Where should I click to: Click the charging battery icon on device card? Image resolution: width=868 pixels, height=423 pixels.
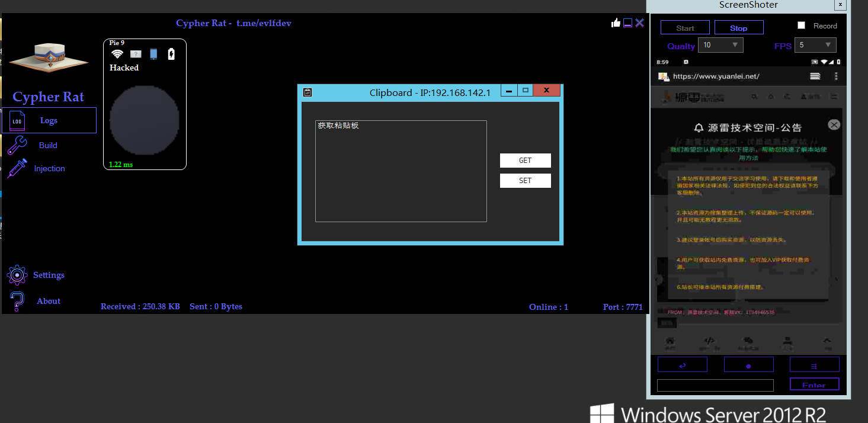(171, 54)
